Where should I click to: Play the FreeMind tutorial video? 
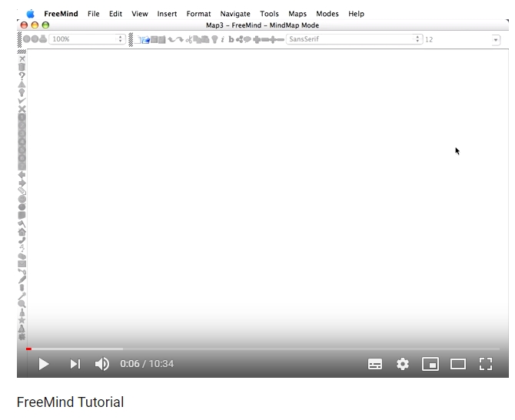[44, 364]
